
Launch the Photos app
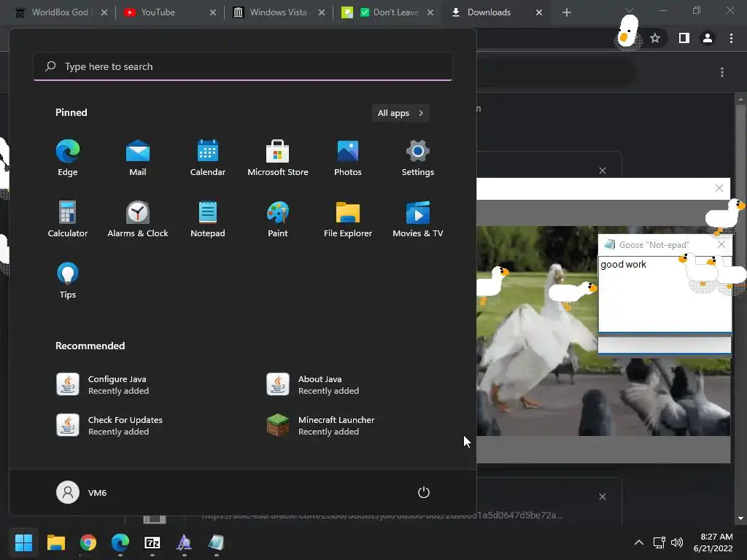(x=348, y=158)
